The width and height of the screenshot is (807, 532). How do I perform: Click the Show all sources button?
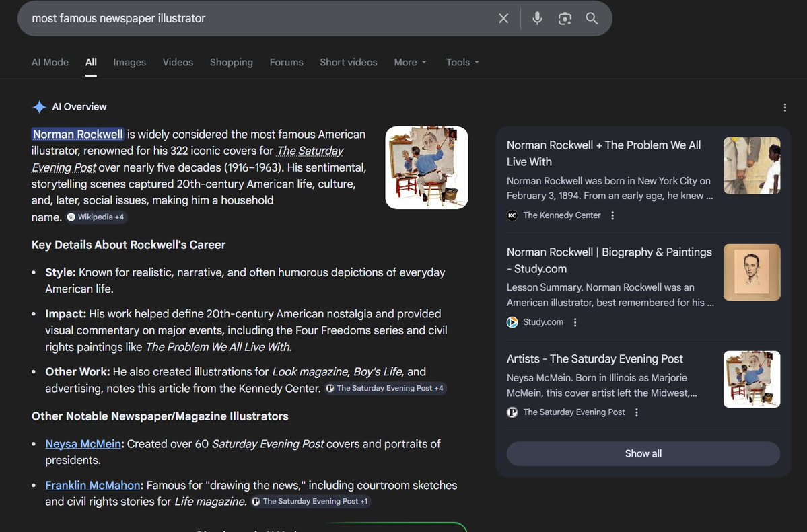pyautogui.click(x=643, y=454)
